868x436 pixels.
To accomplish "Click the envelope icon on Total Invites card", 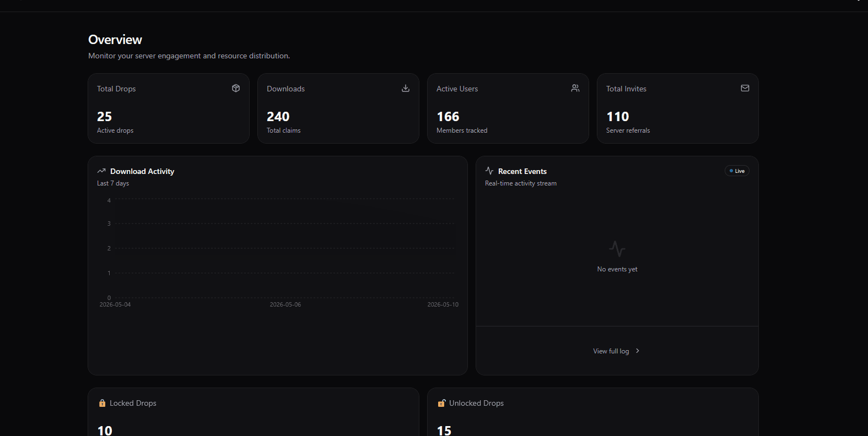I will 745,88.
